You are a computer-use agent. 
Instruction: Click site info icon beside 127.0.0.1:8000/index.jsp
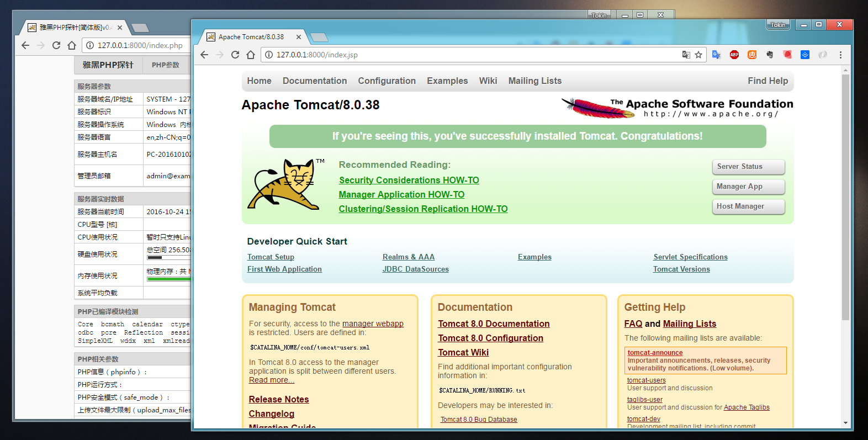[269, 55]
